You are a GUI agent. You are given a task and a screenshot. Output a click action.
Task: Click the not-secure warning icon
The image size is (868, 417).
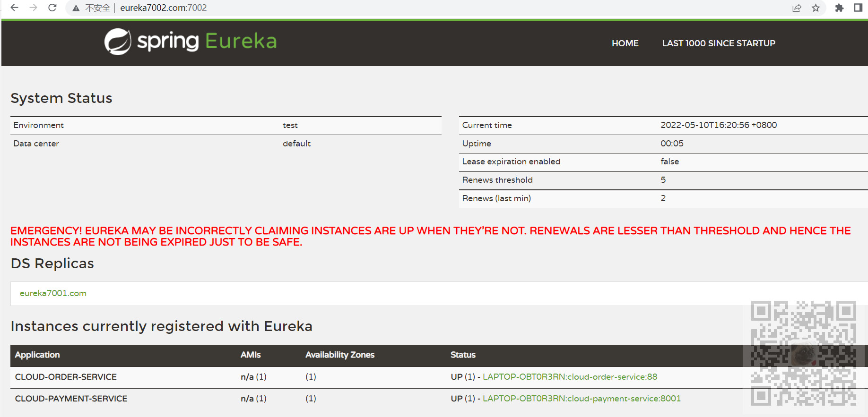[76, 8]
